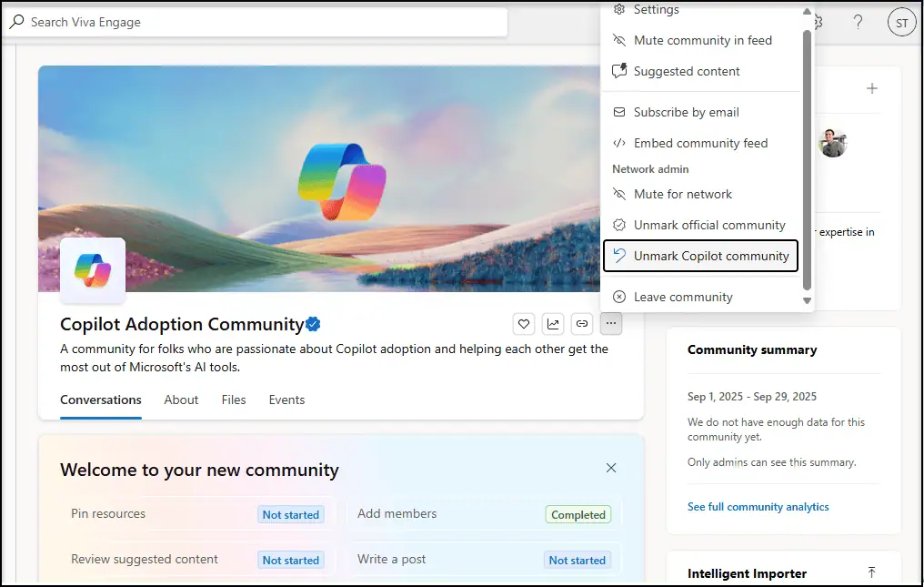Click the Copilot community profile picture
The height and width of the screenshot is (587, 924).
(x=92, y=270)
